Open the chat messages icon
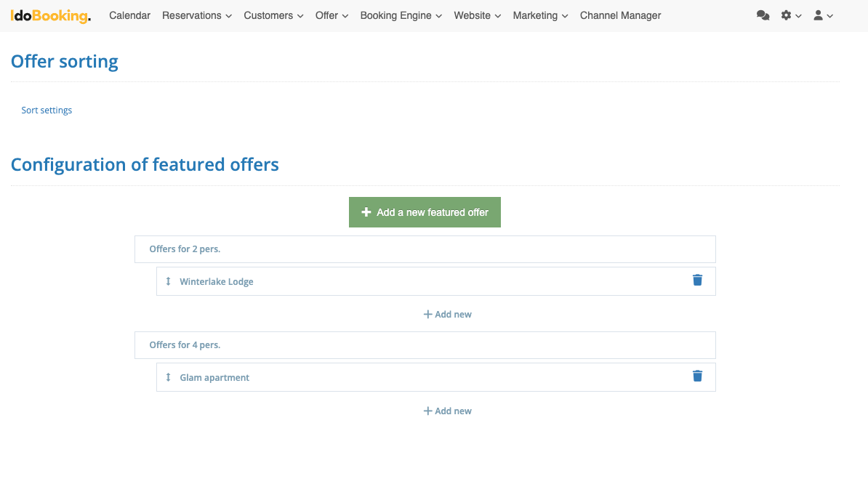The height and width of the screenshot is (484, 868). click(763, 15)
